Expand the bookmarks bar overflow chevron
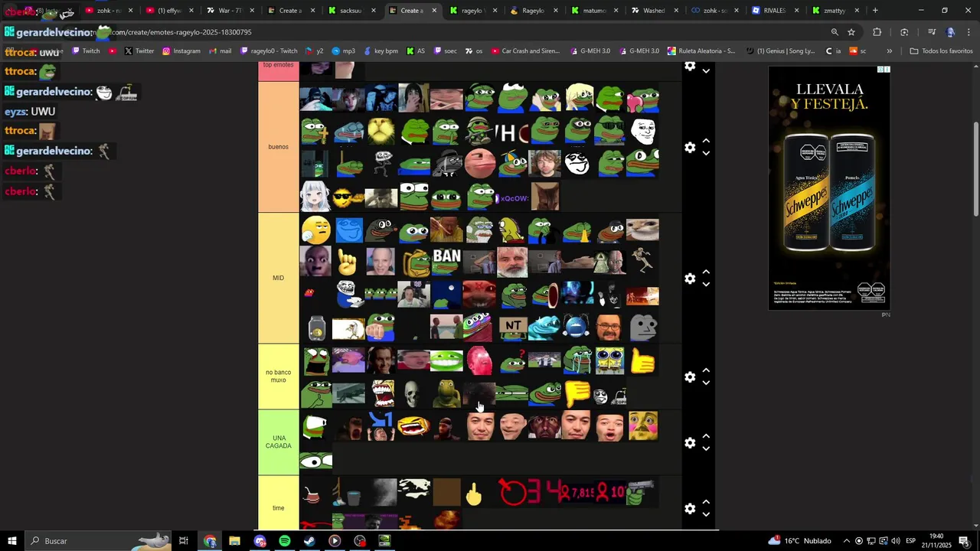The image size is (980, 551). coord(889,51)
